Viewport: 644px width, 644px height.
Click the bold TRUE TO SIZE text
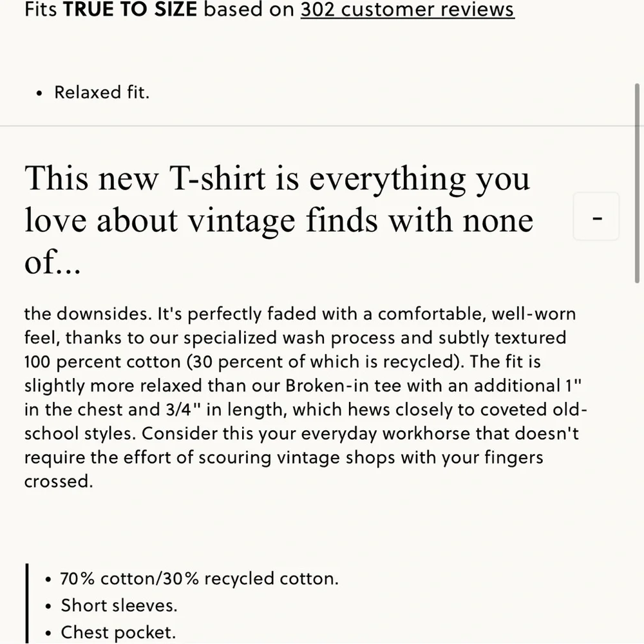[130, 9]
